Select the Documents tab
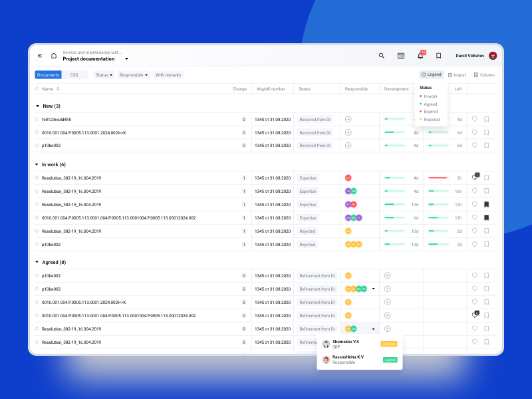 tap(48, 75)
